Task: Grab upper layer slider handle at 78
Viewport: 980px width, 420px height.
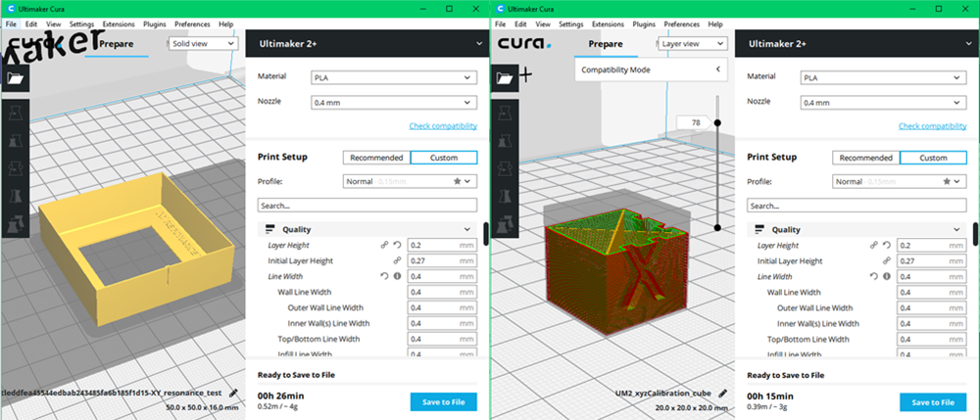Action: (x=717, y=123)
